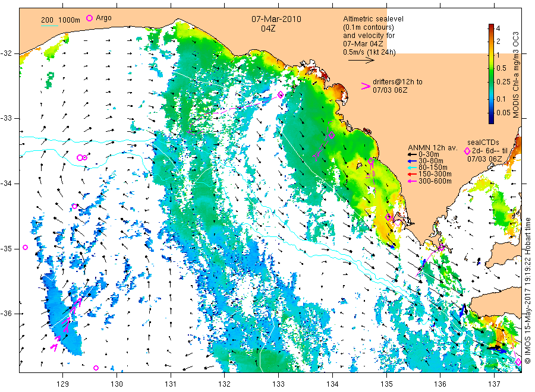Click the 'MODIS Chl-a mg/m3 OC3' color bar title
This screenshot has width=535, height=392.
click(x=515, y=75)
